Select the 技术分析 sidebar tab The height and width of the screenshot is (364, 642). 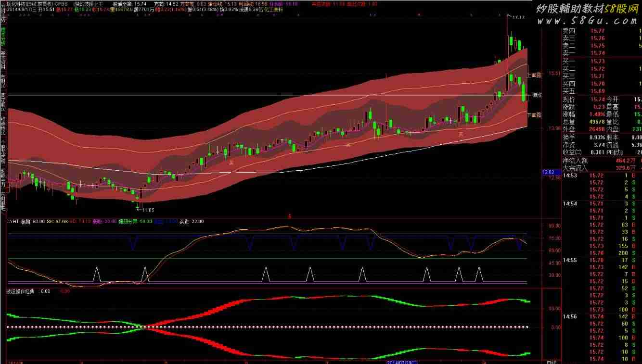pyautogui.click(x=3, y=37)
